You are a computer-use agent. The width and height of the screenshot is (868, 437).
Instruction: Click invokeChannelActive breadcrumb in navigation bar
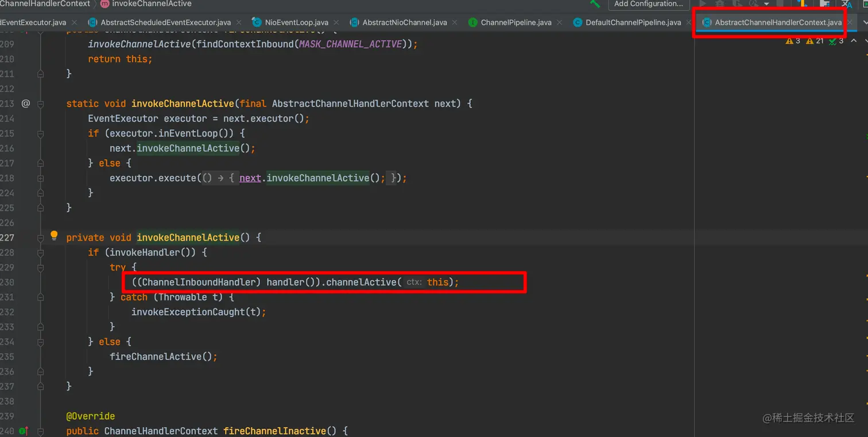(152, 3)
